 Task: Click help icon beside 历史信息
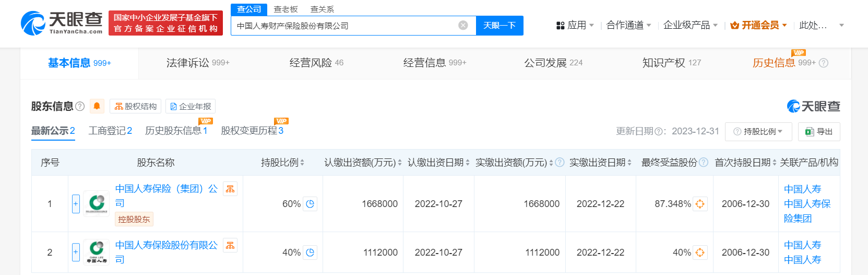pyautogui.click(x=824, y=63)
